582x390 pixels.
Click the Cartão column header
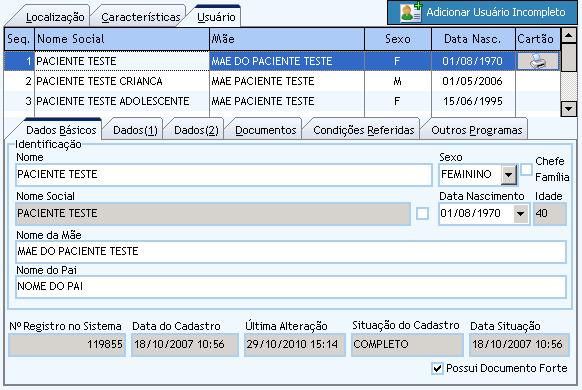[538, 39]
